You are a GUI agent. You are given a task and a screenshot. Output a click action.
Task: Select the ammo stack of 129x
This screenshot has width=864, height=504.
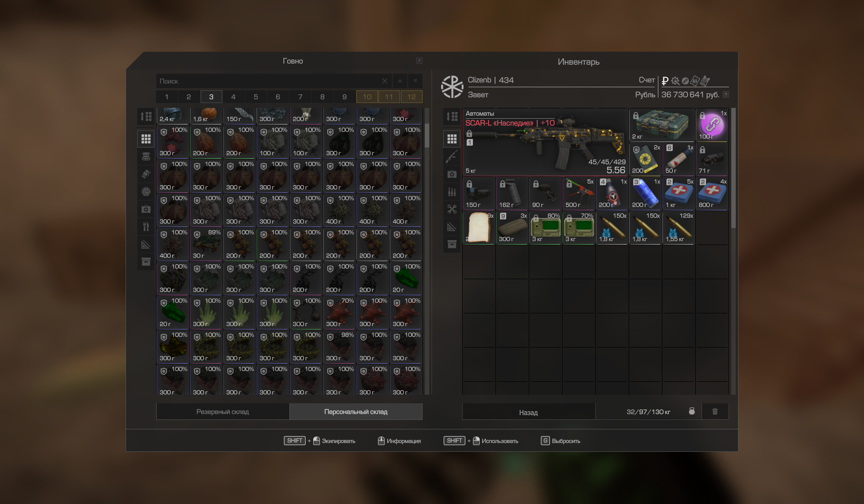pos(679,227)
